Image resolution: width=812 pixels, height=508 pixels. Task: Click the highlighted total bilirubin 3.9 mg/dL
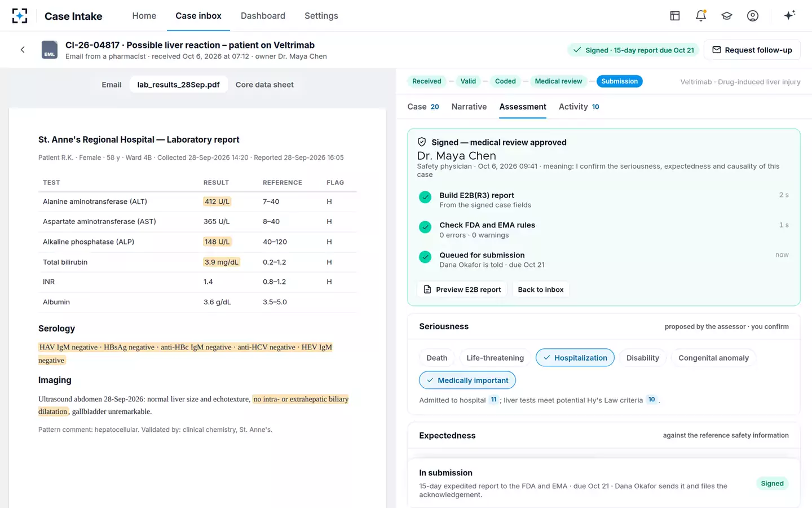point(222,262)
